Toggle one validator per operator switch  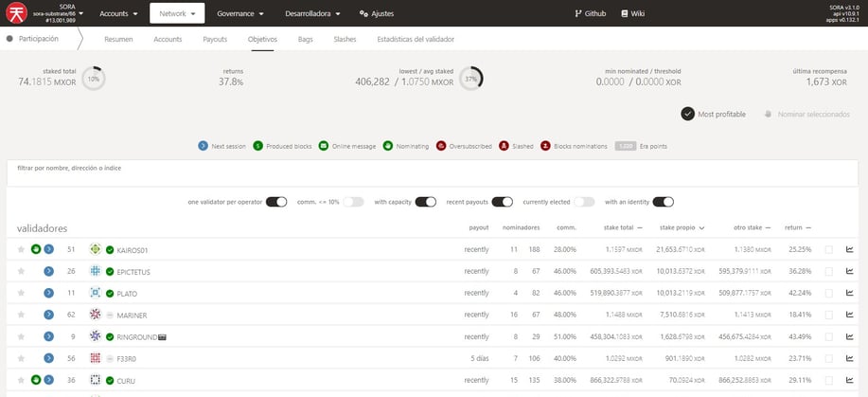[276, 202]
